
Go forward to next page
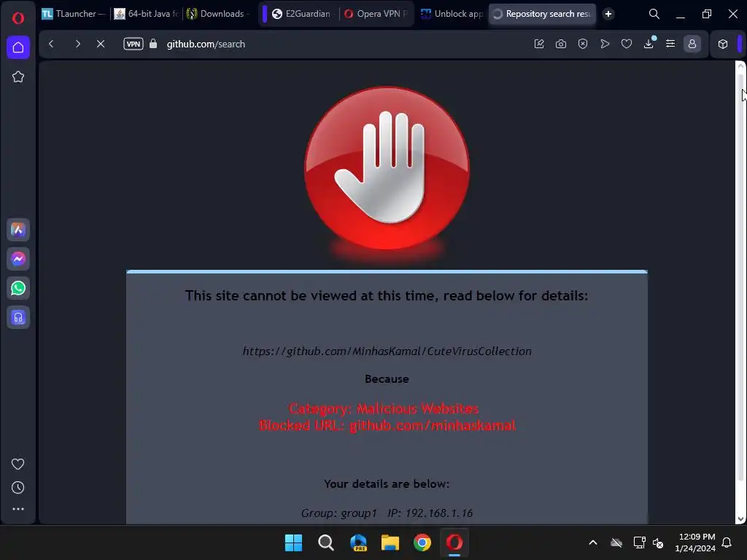click(77, 44)
